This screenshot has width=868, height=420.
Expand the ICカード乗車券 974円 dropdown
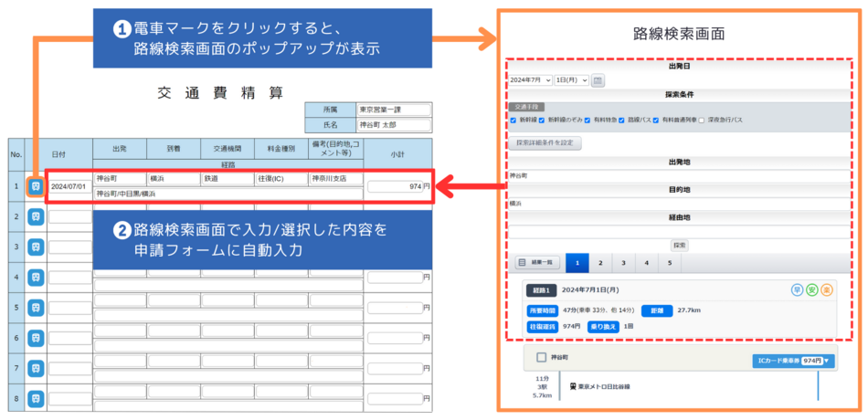coord(793,361)
